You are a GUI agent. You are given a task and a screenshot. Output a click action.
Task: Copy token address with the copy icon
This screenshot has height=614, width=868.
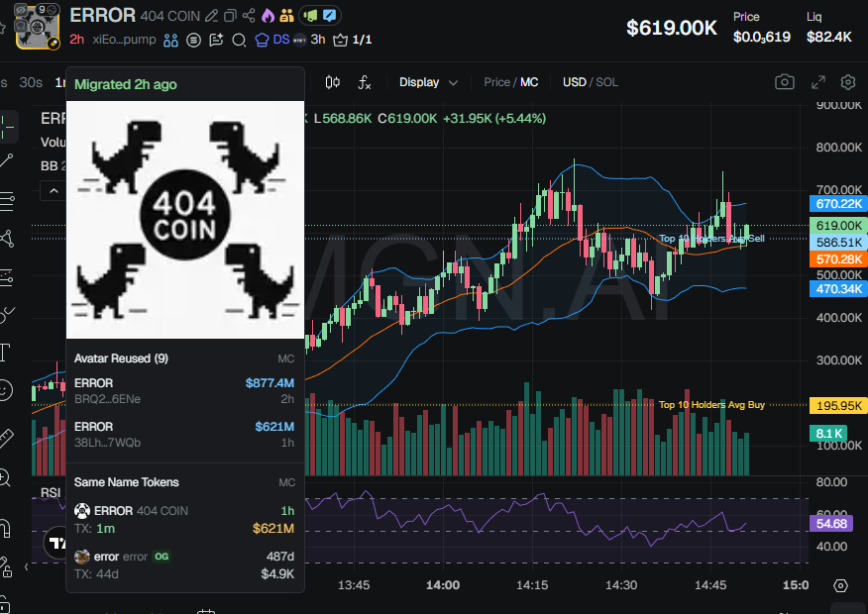pos(230,16)
